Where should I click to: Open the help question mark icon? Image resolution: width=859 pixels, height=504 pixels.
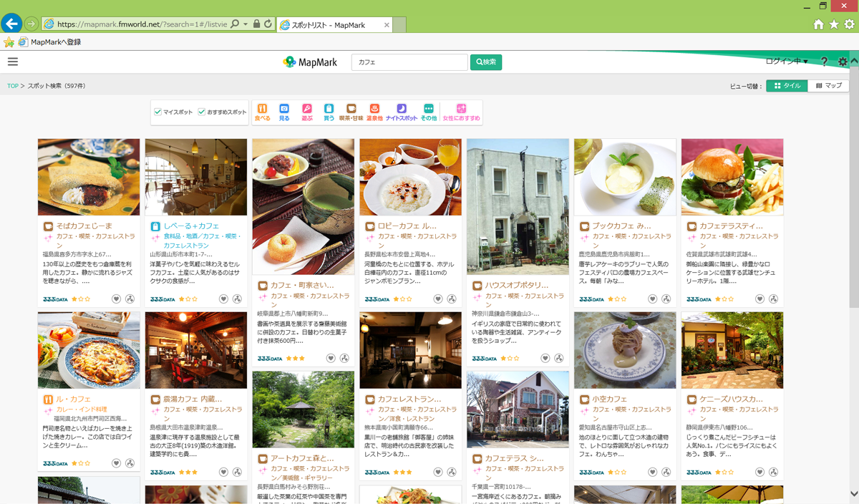click(x=824, y=62)
